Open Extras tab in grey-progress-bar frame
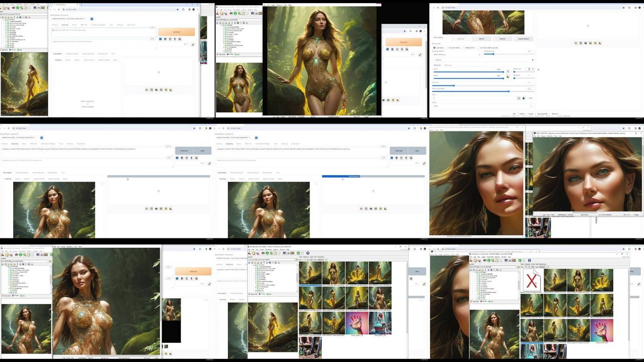 point(24,144)
